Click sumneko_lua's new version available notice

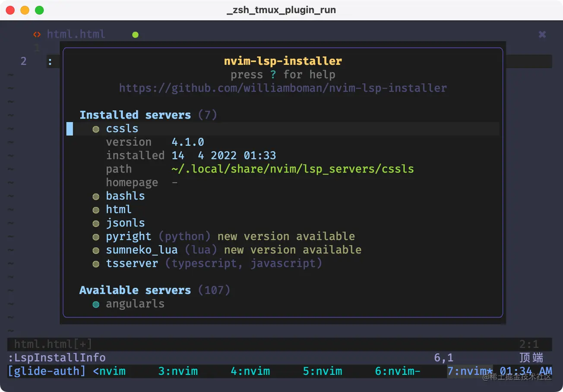point(293,250)
